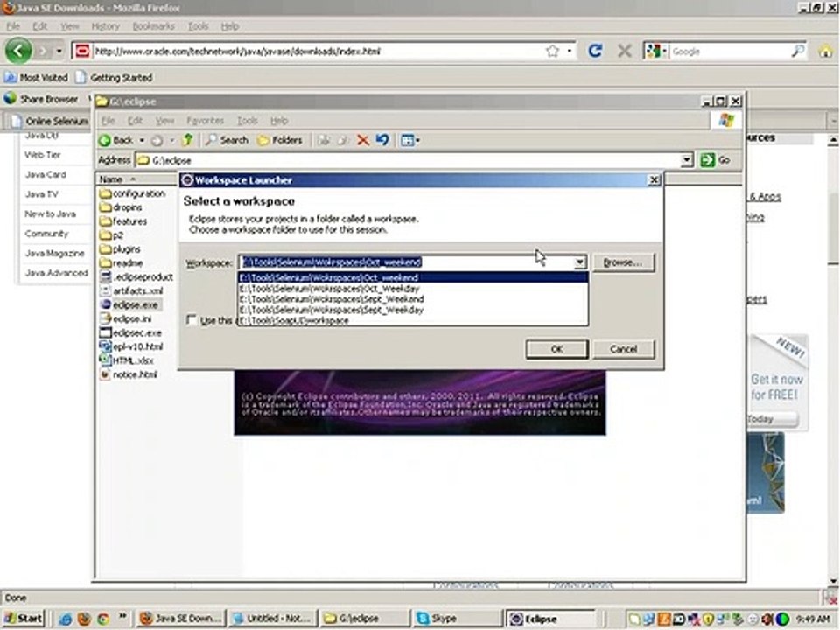Select artifacts.xml file in Explorer

pos(131,290)
